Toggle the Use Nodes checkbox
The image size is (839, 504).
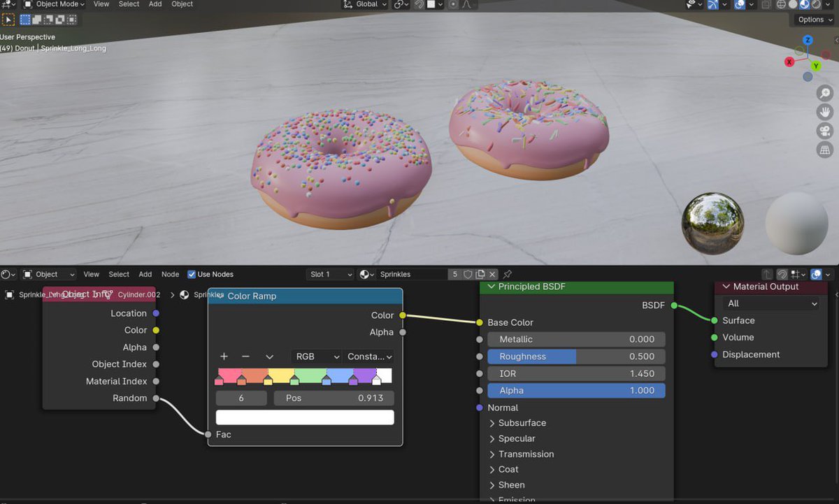192,274
